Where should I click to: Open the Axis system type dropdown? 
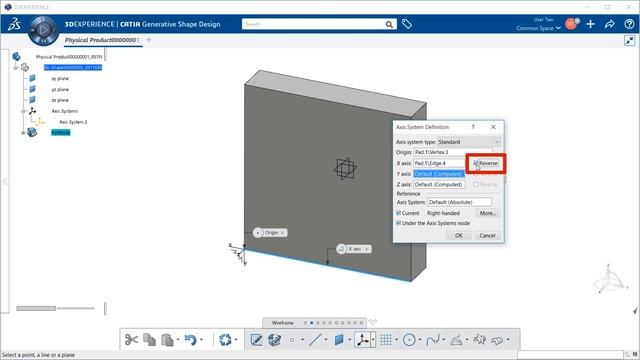coord(469,142)
